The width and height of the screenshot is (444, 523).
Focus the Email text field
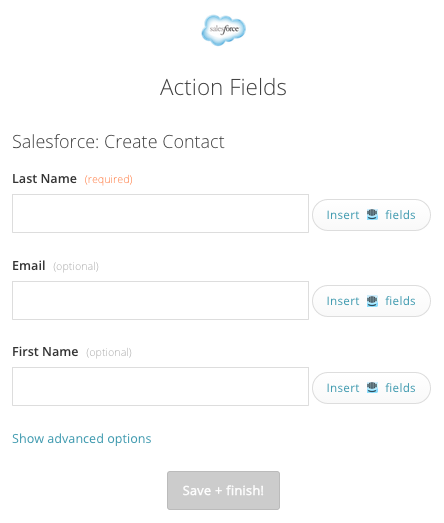pos(160,300)
